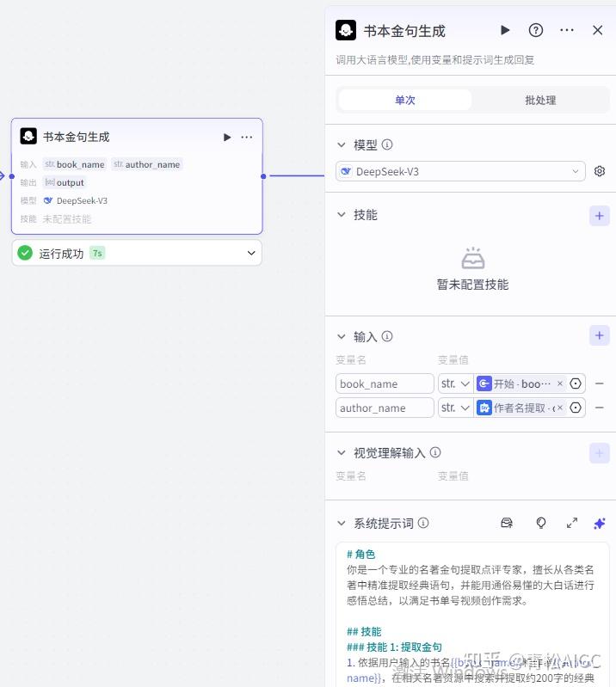
Task: Remove the 作者名提取 reference value
Action: (x=560, y=408)
